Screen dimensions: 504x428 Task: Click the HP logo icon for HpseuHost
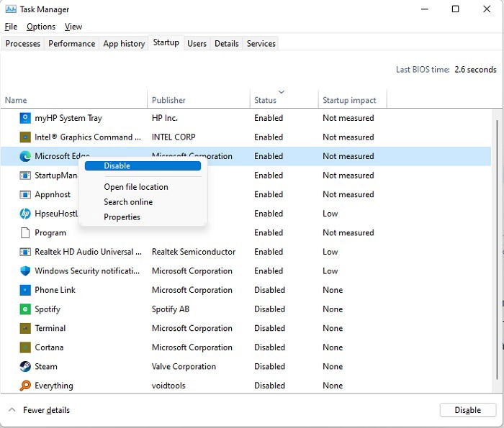25,214
